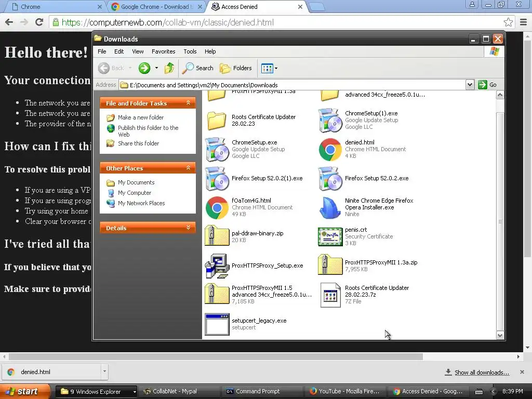Viewport: 532px width, 399px height.
Task: Open the Views dropdown arrow
Action: click(x=276, y=68)
